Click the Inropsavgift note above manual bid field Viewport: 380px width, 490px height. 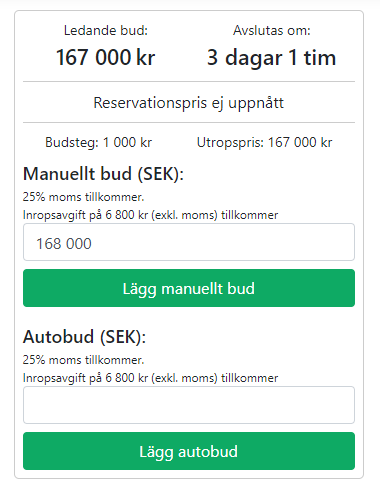[150, 215]
